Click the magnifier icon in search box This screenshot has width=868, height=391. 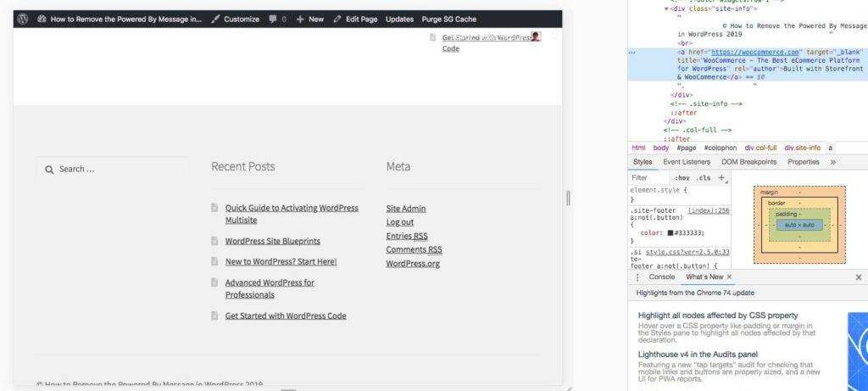point(49,170)
